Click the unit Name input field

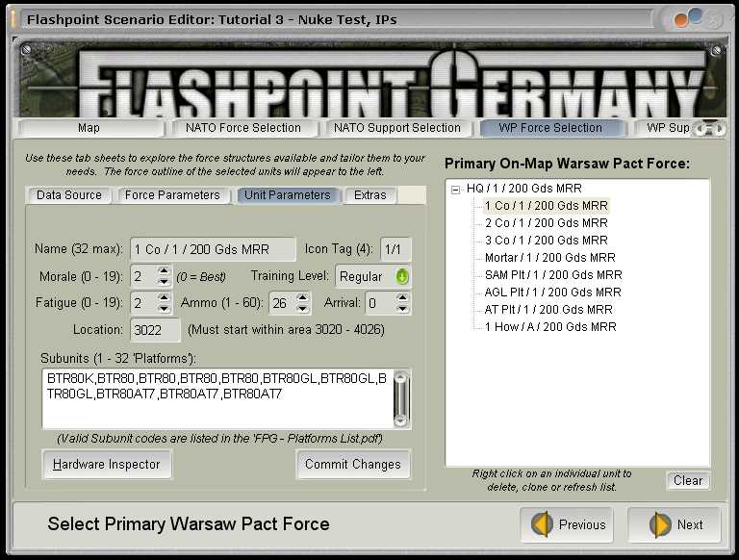click(213, 249)
